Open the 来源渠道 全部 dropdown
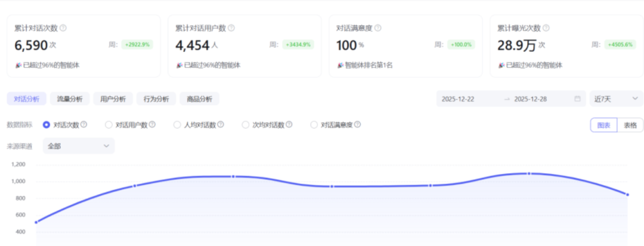 [78, 146]
